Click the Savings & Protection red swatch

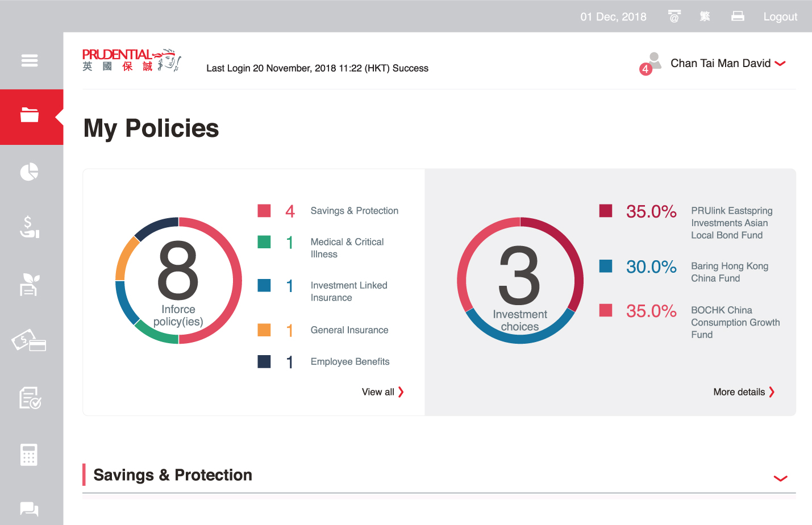pyautogui.click(x=264, y=211)
